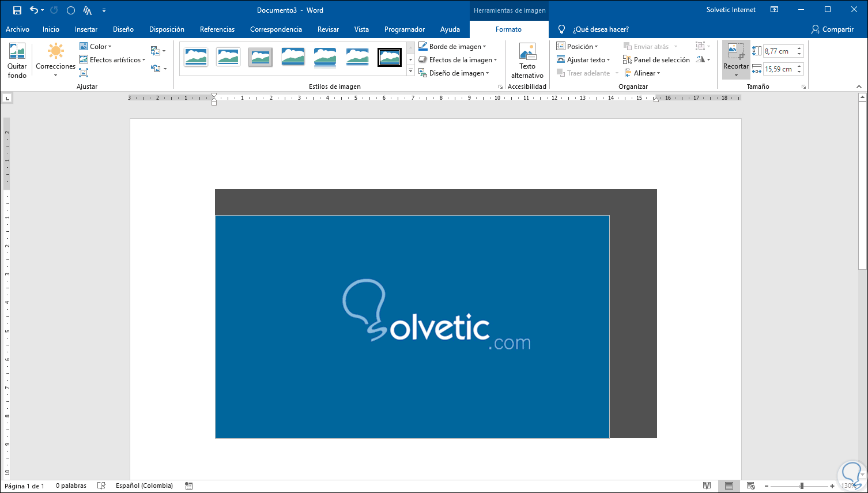Click Página 1 de 1 in status bar
This screenshot has width=868, height=493.
pos(24,486)
